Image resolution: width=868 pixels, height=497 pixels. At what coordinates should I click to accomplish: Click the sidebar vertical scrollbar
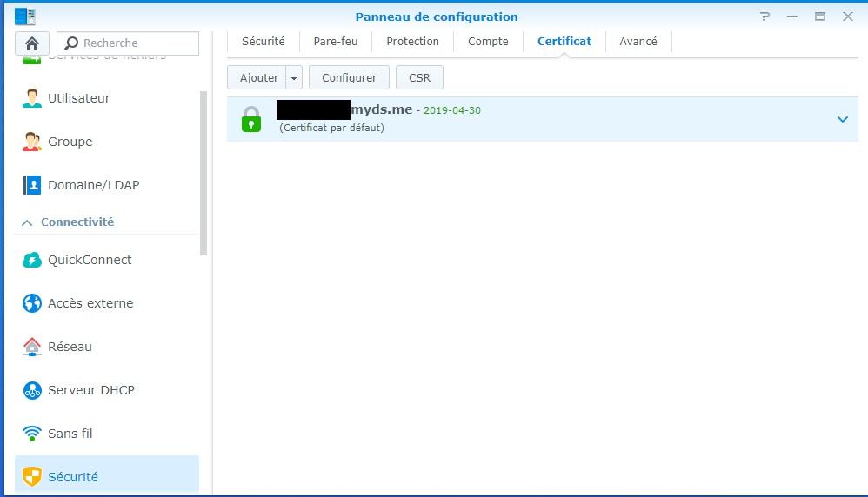[204, 173]
